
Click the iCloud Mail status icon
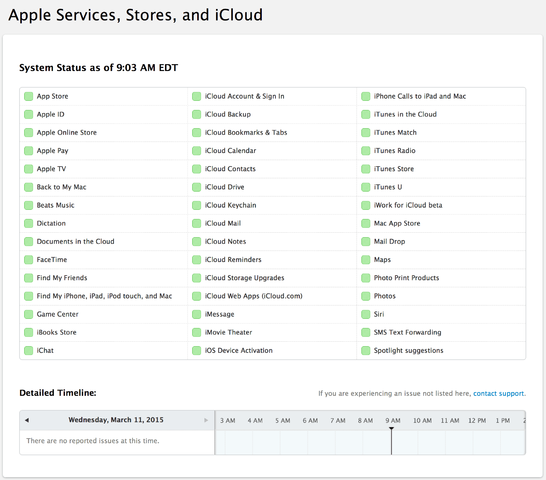click(197, 224)
